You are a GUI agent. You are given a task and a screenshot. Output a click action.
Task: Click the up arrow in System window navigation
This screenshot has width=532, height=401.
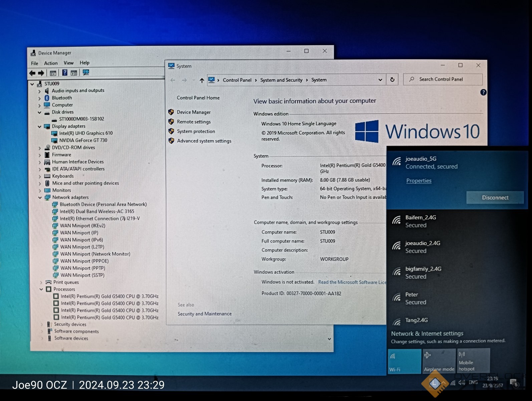202,80
